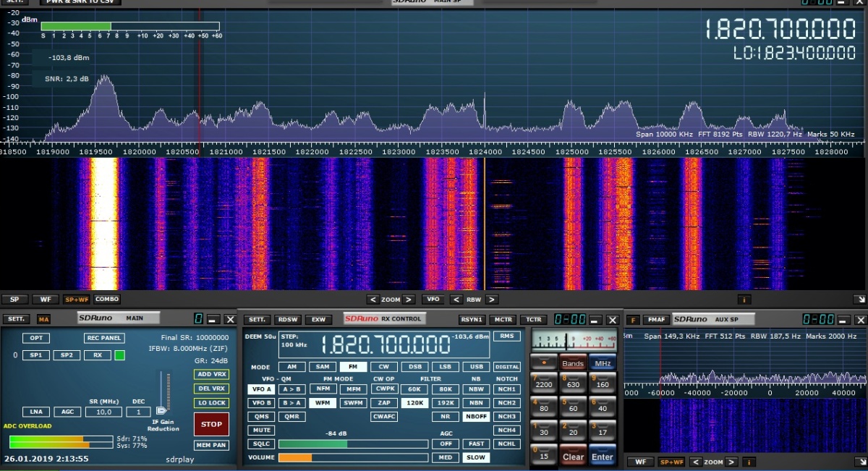The height and width of the screenshot is (471, 868).
Task: Click the keypad Enter button
Action: [x=602, y=457]
